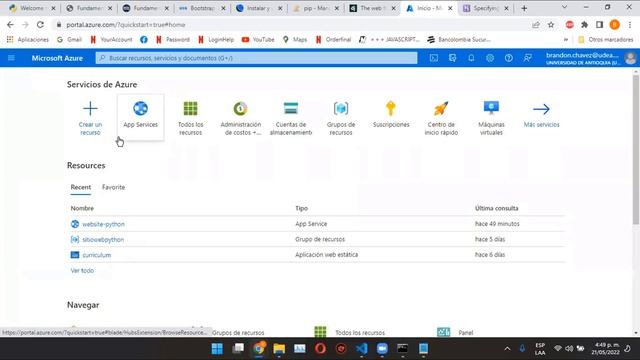Focus the Azure resource search box
The image size is (640, 360).
click(x=256, y=58)
